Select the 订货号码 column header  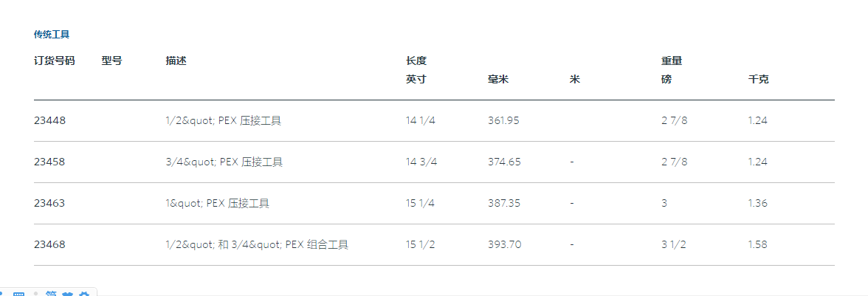coord(55,61)
